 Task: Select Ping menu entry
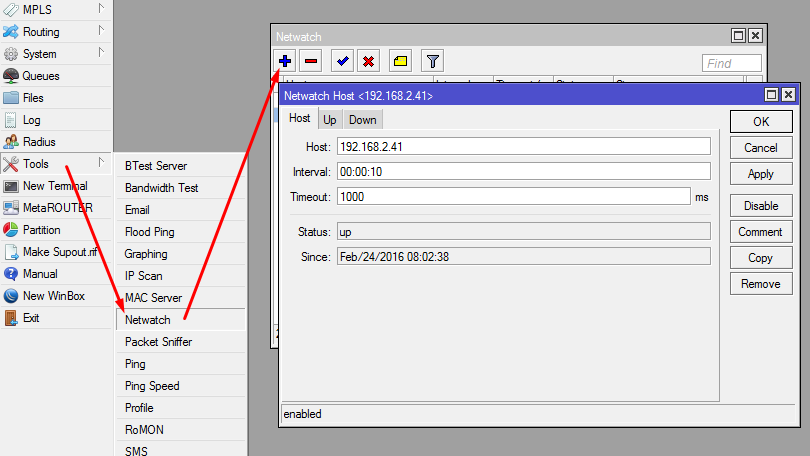tap(180, 364)
